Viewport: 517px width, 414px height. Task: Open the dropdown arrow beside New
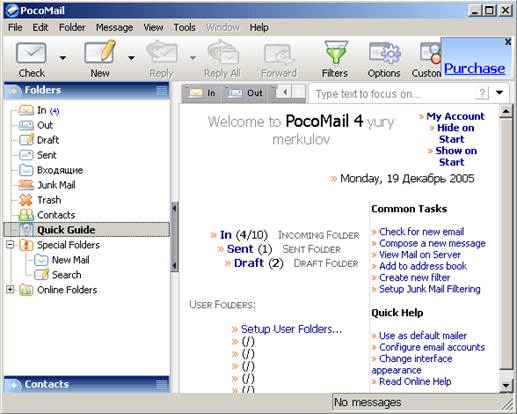tap(131, 58)
